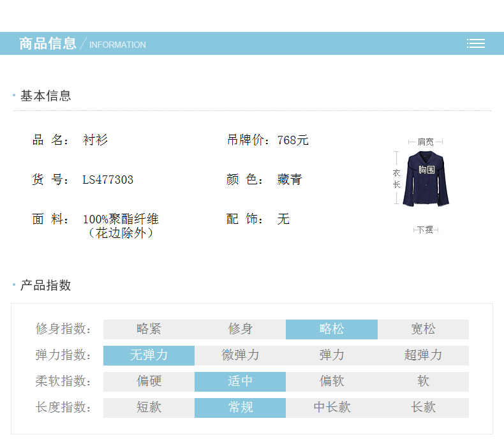The image size is (504, 444).
Task: Choose 偏硬 softness option
Action: tap(149, 381)
